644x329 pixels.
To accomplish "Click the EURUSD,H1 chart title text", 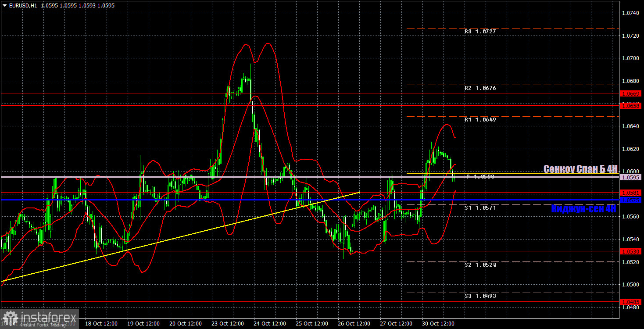I will pyautogui.click(x=22, y=6).
